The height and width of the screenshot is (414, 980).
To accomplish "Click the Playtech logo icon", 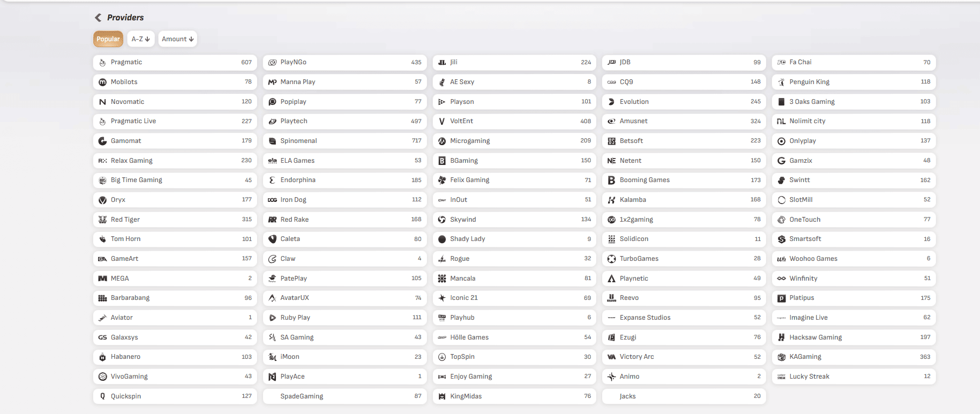I will coord(272,122).
